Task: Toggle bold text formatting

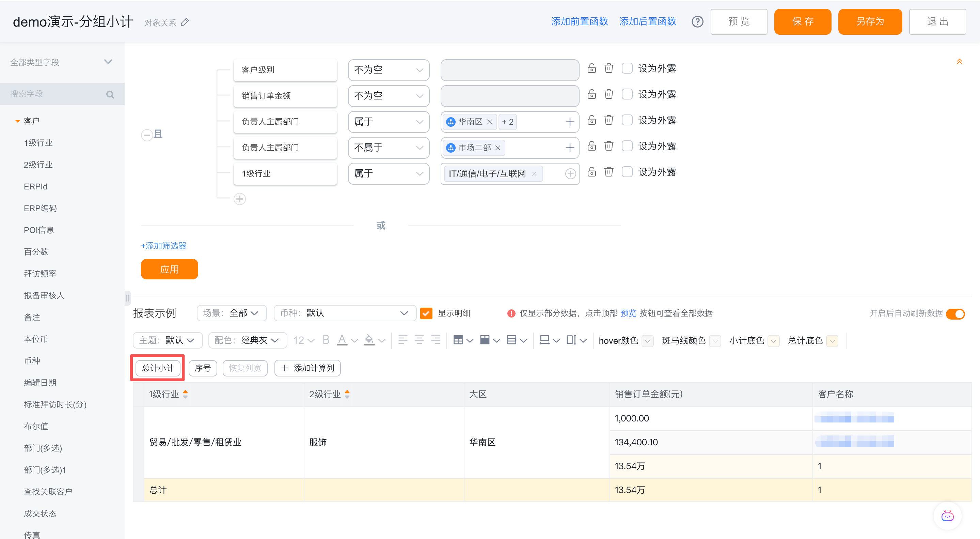Action: click(326, 340)
